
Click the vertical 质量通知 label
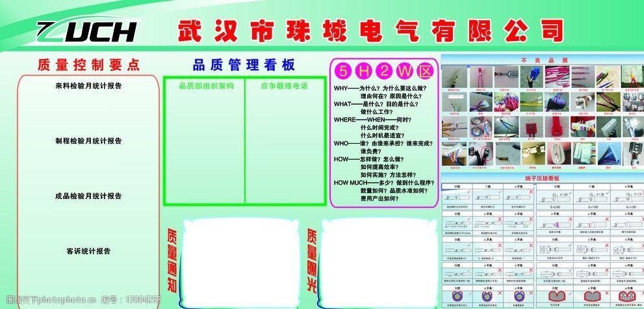pyautogui.click(x=172, y=260)
